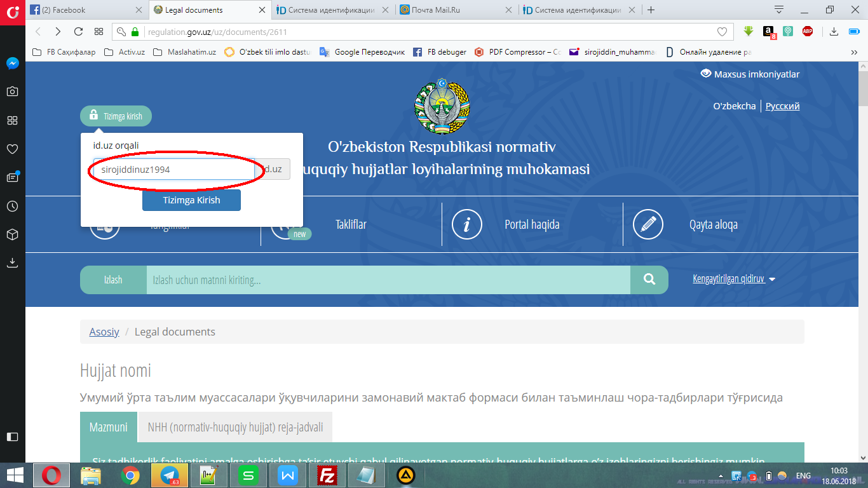The width and height of the screenshot is (868, 488).
Task: Switch language to O'zbekcha
Action: tap(735, 106)
